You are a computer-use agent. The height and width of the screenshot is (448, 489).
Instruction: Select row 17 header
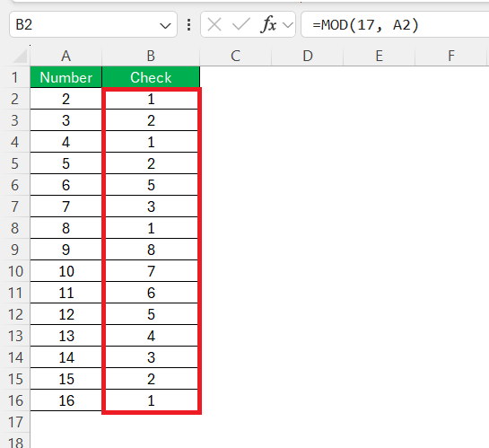click(x=15, y=422)
